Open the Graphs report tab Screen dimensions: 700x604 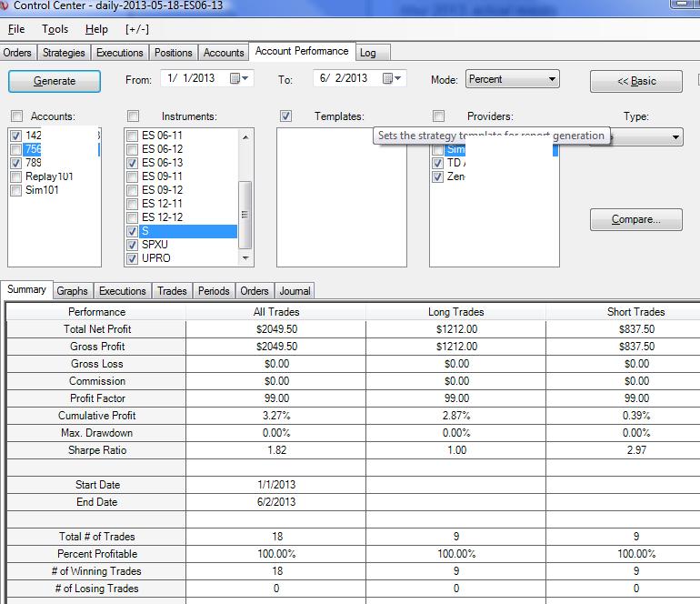(x=73, y=291)
